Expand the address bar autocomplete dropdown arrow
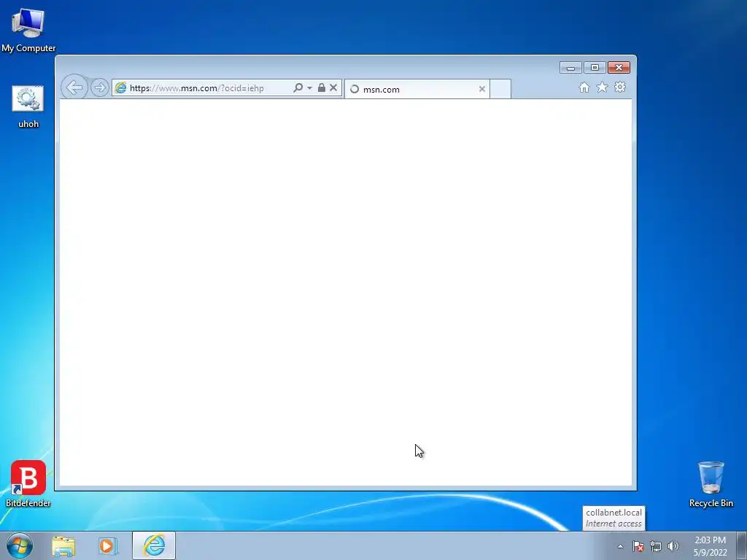747x560 pixels. coord(309,87)
